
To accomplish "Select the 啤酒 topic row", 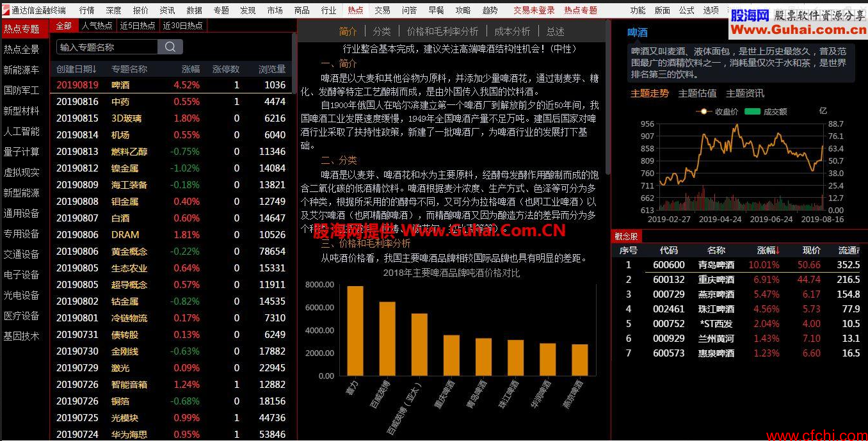I will pyautogui.click(x=171, y=84).
